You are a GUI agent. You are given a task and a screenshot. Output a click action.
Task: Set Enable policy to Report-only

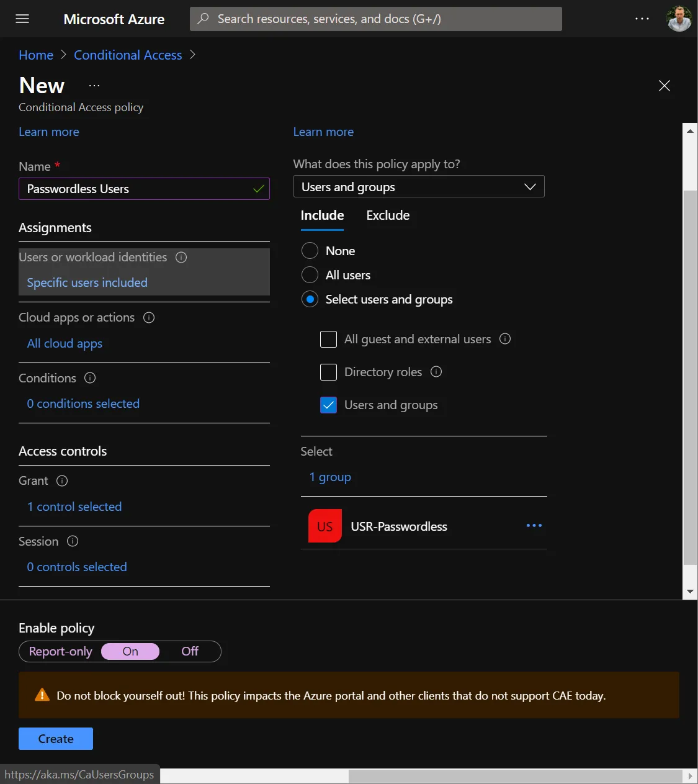point(60,651)
